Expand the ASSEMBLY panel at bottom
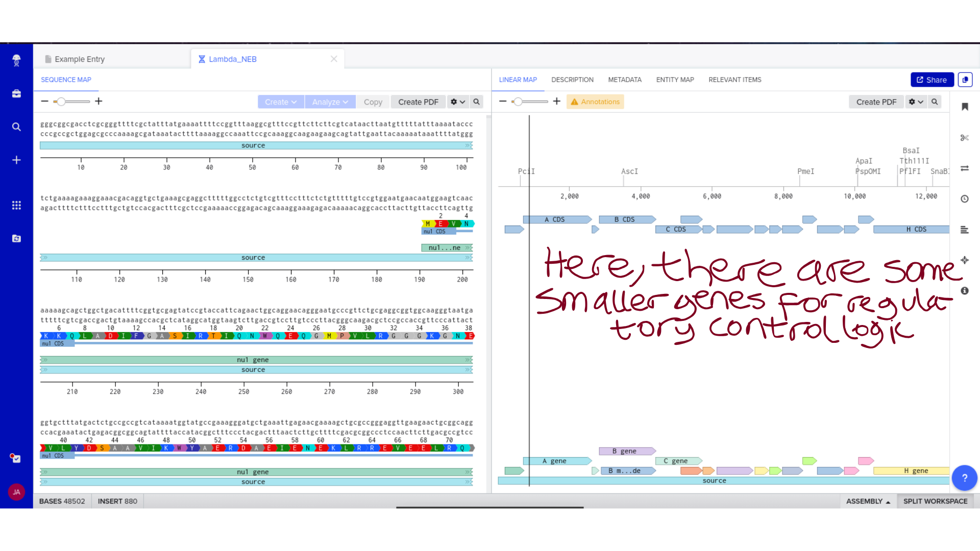This screenshot has height=551, width=980. pyautogui.click(x=868, y=501)
